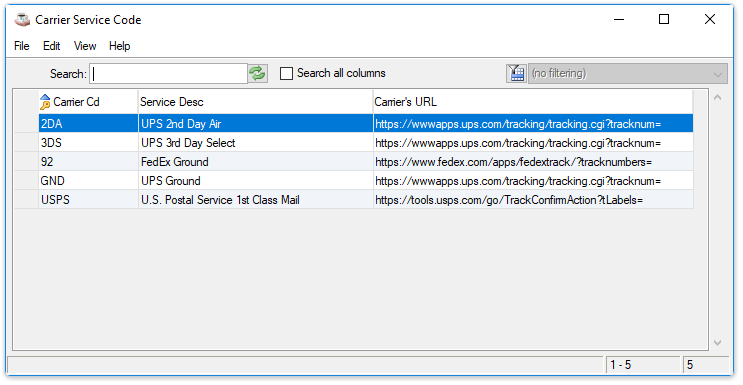This screenshot has width=743, height=385.
Task: Sort by the Service Desc column header
Action: [255, 101]
